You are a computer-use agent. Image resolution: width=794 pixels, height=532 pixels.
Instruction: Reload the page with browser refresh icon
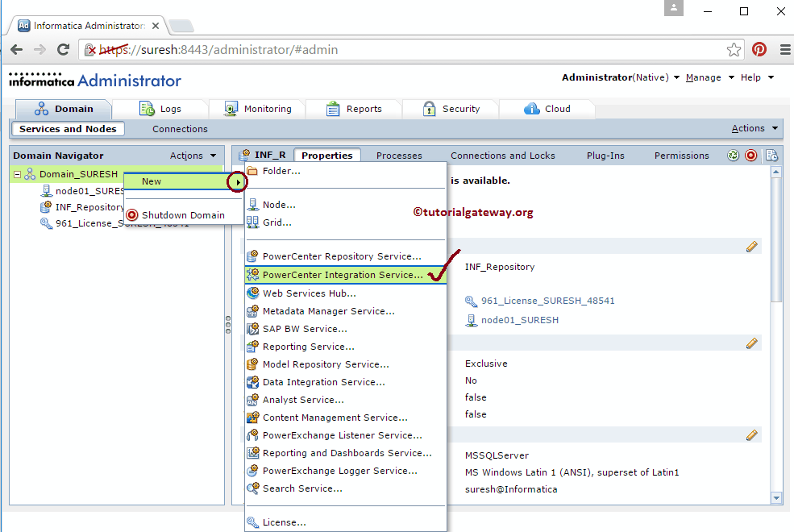tap(64, 49)
